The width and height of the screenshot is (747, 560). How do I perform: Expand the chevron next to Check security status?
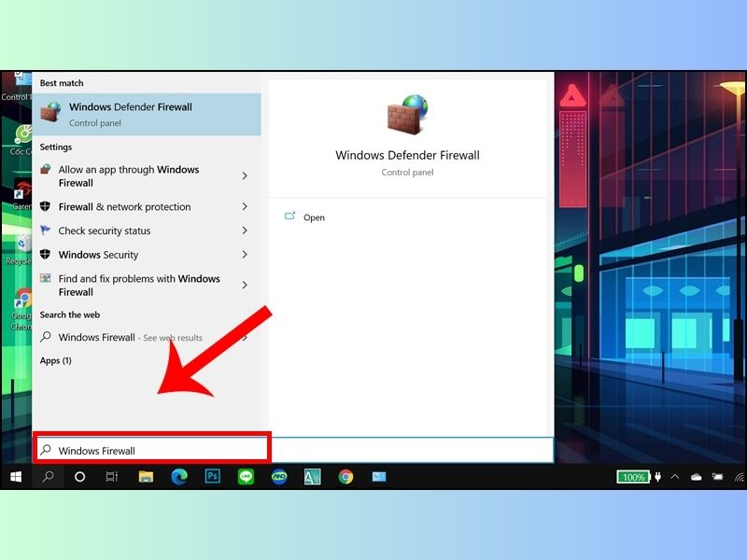point(245,231)
